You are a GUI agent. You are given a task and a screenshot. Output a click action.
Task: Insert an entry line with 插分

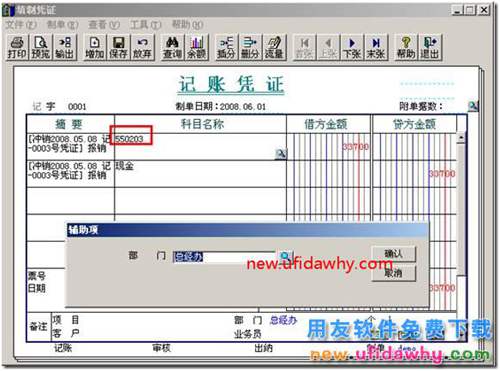click(x=226, y=47)
